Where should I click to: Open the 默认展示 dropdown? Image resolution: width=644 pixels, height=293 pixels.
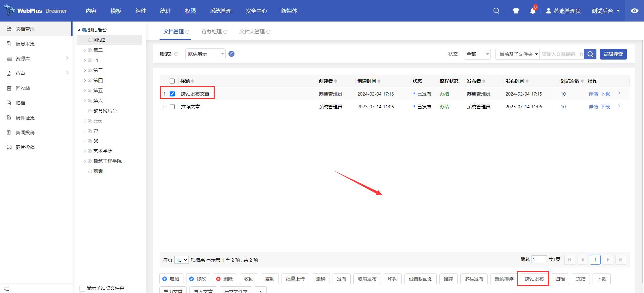click(205, 54)
